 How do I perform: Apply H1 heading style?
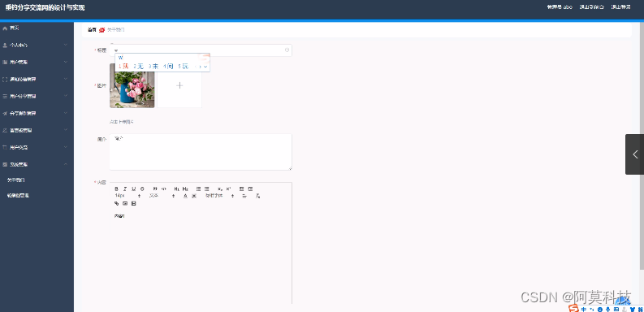pos(176,188)
